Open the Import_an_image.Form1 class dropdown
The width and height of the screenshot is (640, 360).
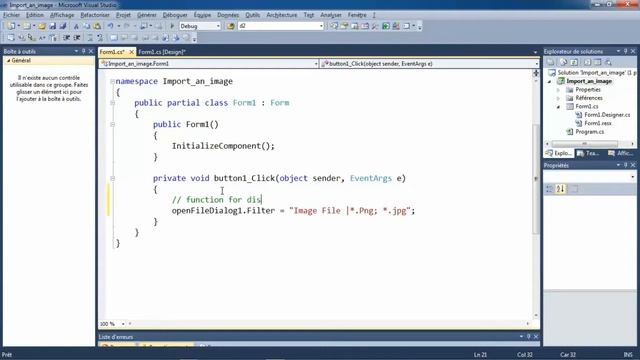(316, 64)
